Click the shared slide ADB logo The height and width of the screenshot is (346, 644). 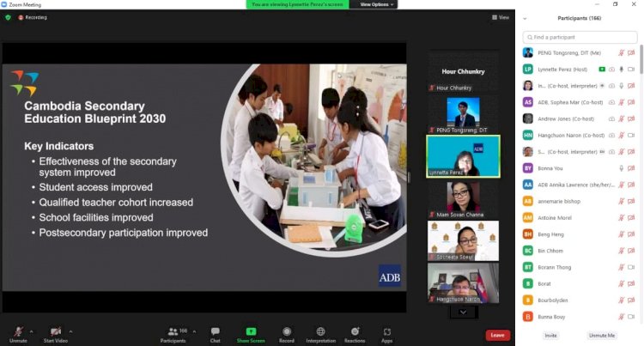[389, 276]
